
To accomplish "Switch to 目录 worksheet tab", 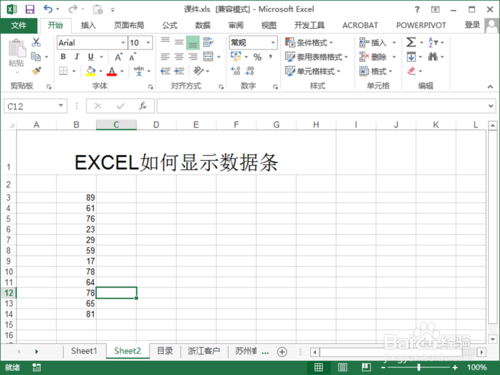I will (x=165, y=351).
